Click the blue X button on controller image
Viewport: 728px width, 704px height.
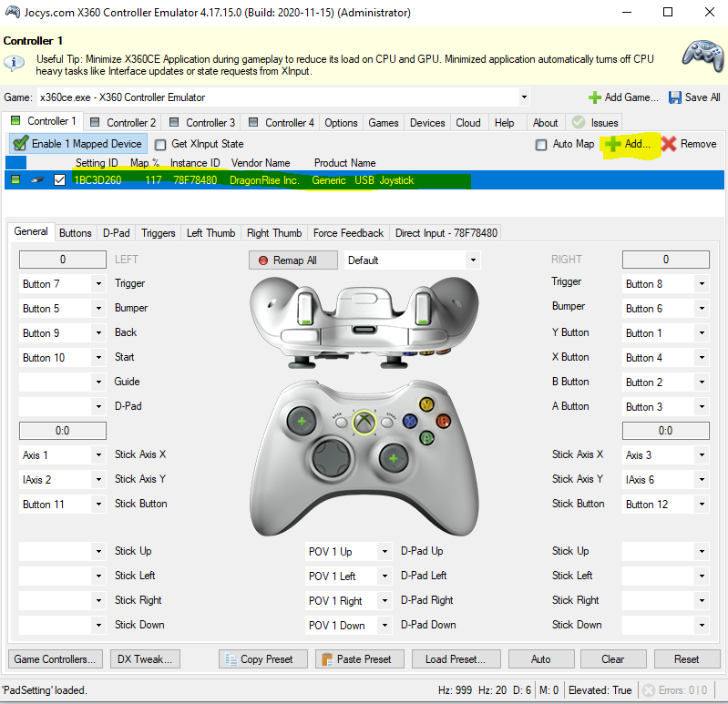coord(410,421)
